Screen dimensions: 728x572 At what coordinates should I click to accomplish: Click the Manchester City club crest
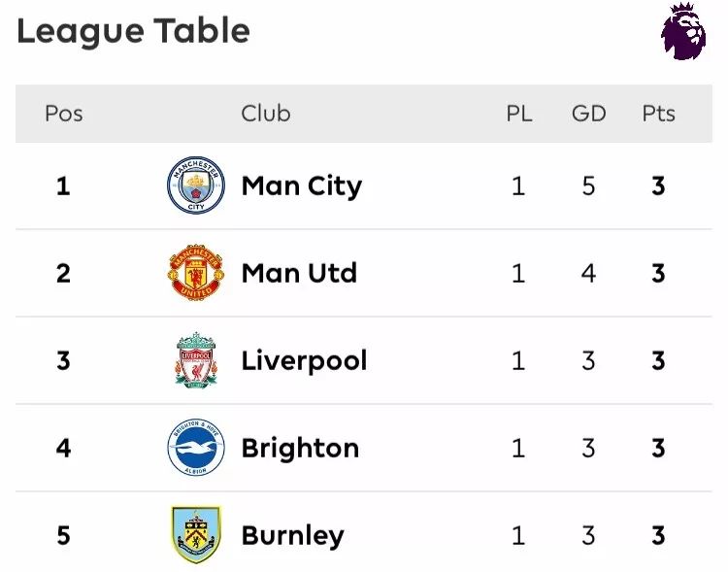pos(196,185)
